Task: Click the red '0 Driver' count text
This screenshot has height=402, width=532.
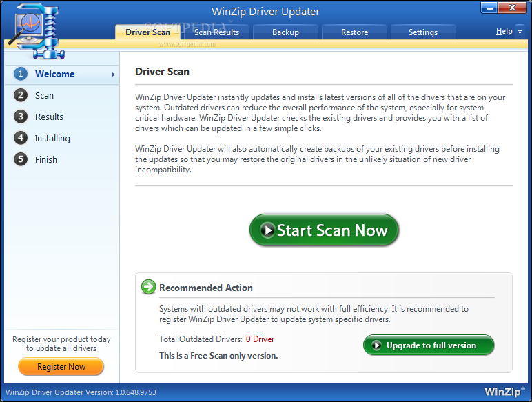Action: point(260,339)
